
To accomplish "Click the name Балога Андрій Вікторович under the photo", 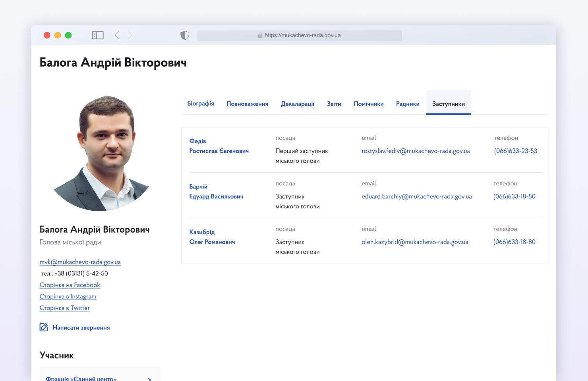I will coord(95,229).
